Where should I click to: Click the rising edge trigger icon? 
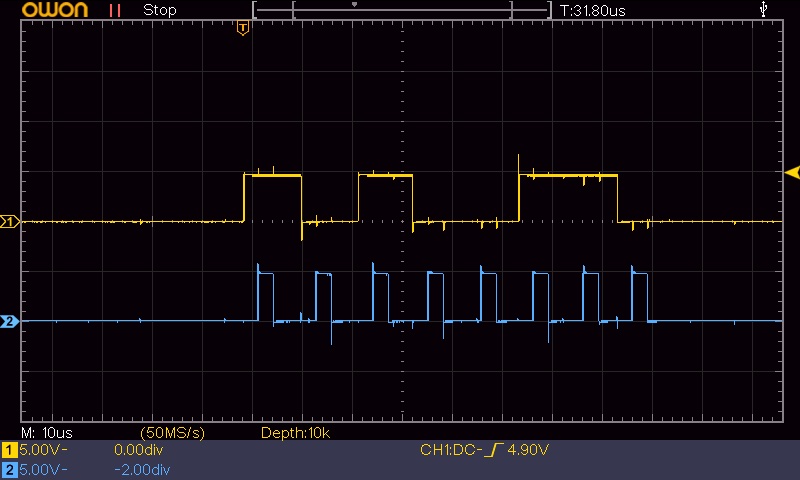(x=494, y=450)
